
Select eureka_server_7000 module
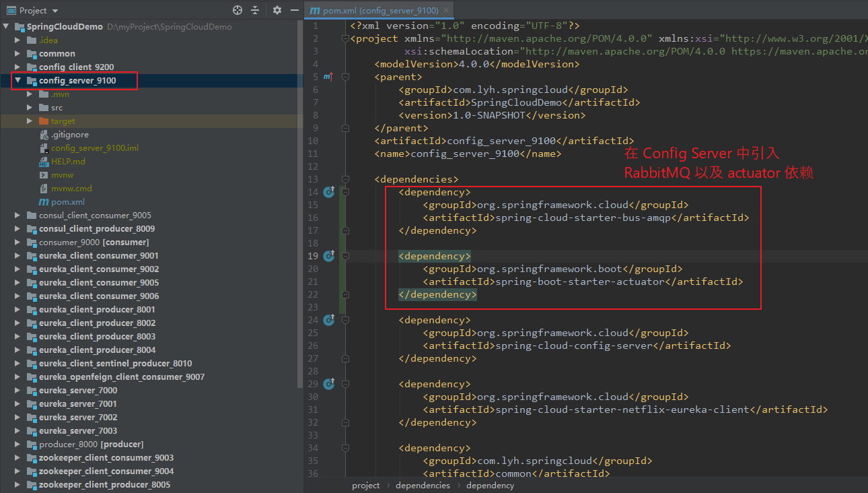(x=78, y=391)
